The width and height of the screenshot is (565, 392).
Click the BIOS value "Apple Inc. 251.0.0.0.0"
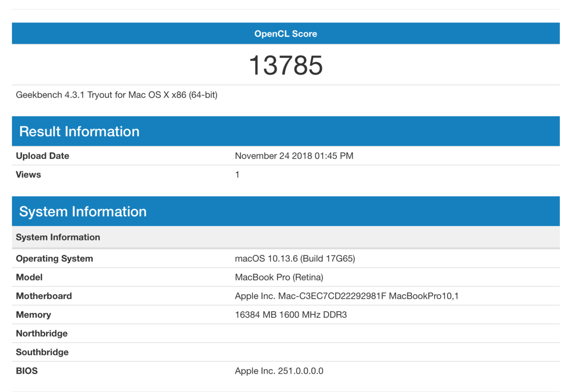(x=279, y=371)
